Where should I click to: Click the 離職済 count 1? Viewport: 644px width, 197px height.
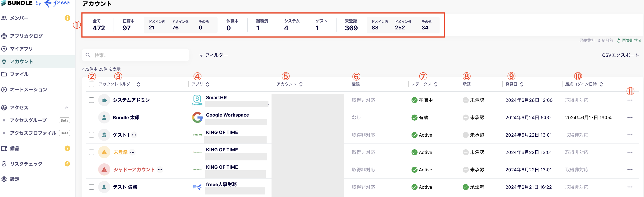click(262, 25)
